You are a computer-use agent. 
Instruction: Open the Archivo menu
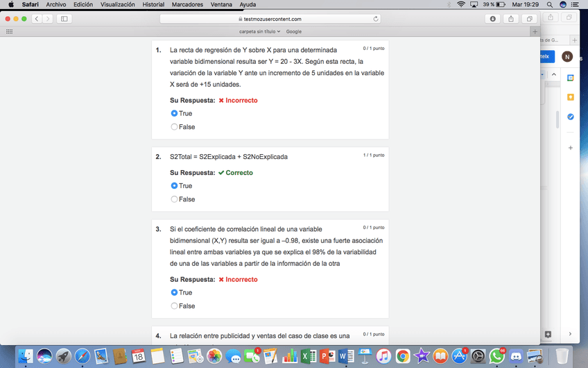coord(56,4)
